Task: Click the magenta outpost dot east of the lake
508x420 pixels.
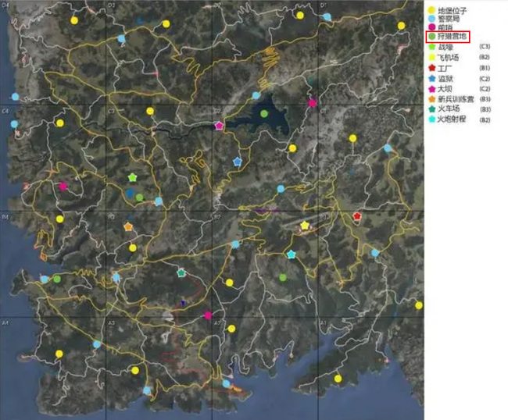Action: coord(313,103)
